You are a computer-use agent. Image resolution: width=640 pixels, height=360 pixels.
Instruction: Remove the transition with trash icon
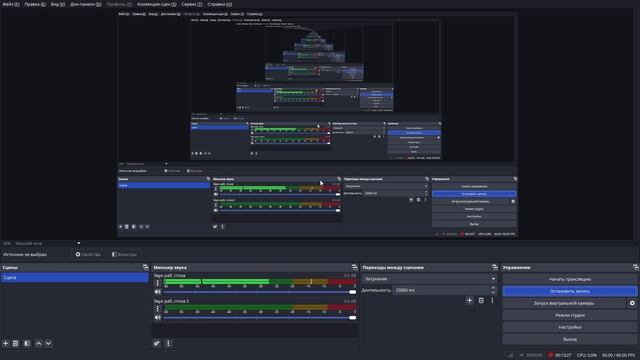(481, 300)
